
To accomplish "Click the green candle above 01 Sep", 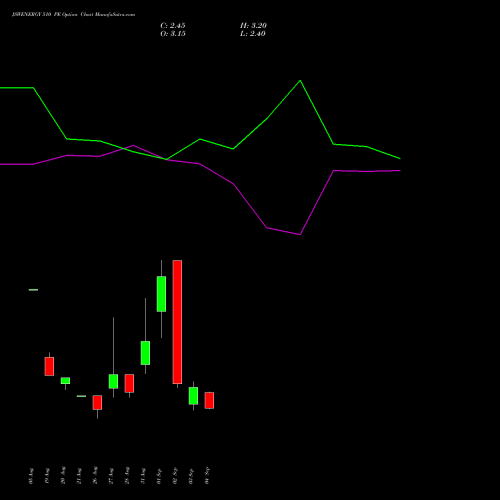I will point(161,294).
